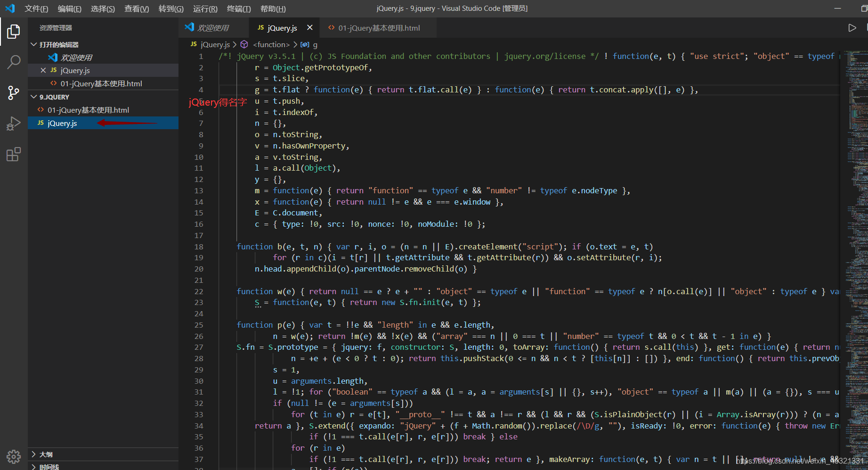Close jQuery.js in open editors list
868x470 pixels.
pos(43,70)
